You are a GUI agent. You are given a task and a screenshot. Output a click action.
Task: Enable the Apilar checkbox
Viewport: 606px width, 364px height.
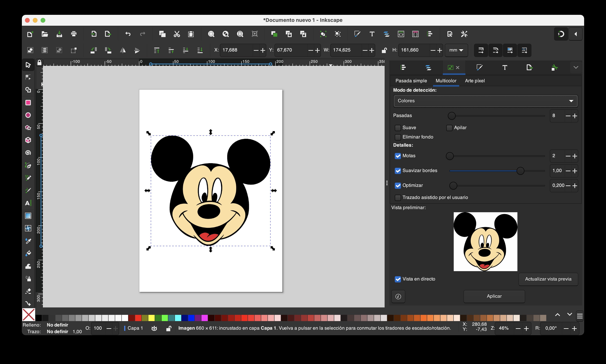pos(449,128)
